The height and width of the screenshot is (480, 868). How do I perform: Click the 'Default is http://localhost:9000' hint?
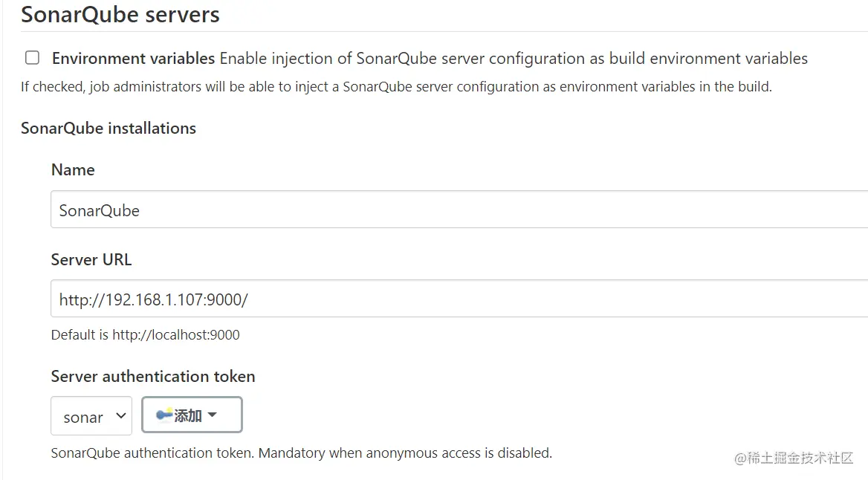(146, 335)
